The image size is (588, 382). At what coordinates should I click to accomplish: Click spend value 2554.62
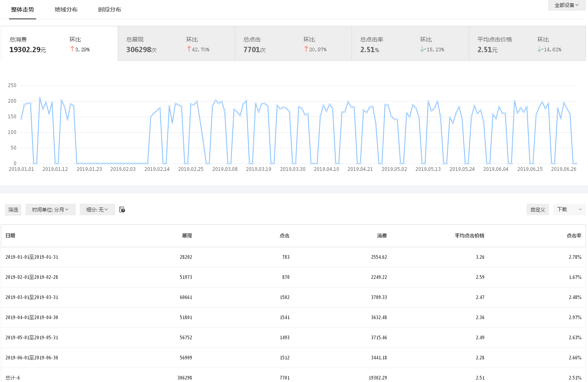pyautogui.click(x=379, y=257)
